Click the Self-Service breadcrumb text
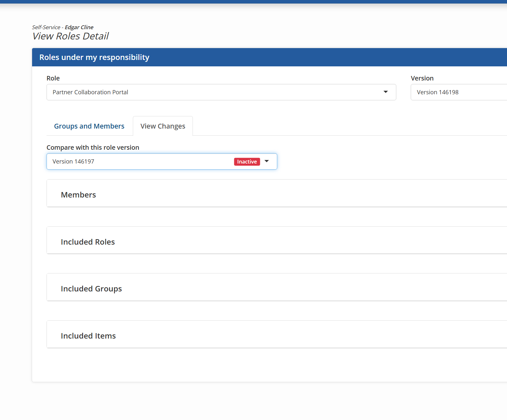507x420 pixels. coord(46,27)
